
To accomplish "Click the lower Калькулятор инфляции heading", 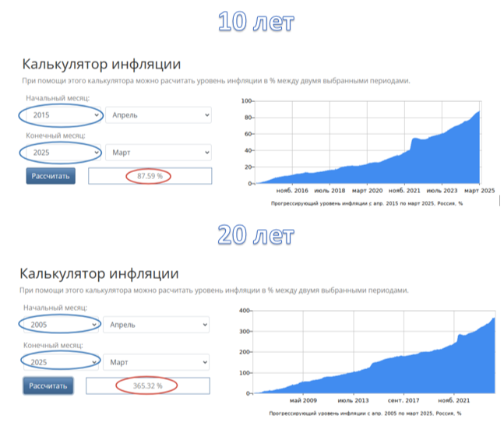I will tap(99, 273).
